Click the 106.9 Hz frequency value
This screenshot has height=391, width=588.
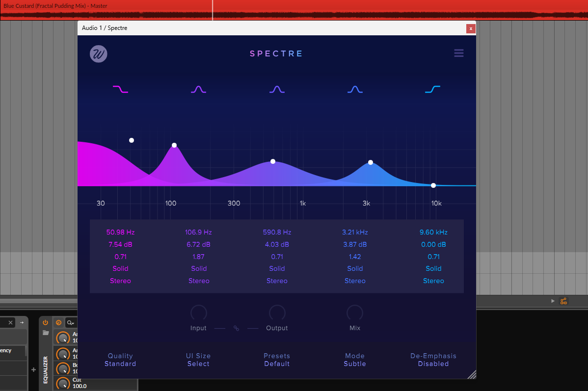coord(198,232)
